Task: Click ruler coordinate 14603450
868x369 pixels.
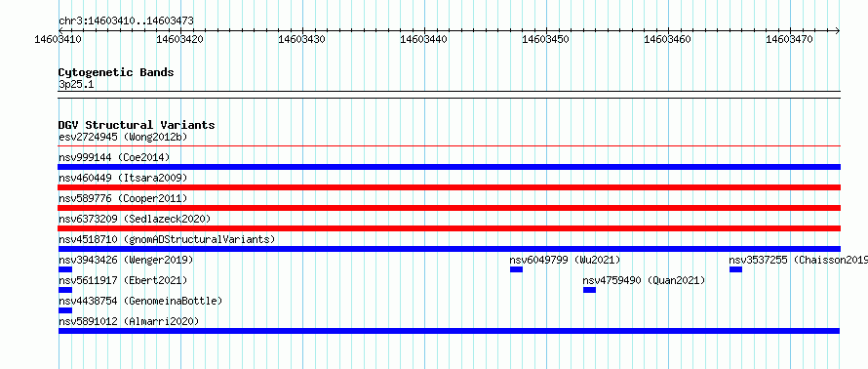Action: pos(545,39)
